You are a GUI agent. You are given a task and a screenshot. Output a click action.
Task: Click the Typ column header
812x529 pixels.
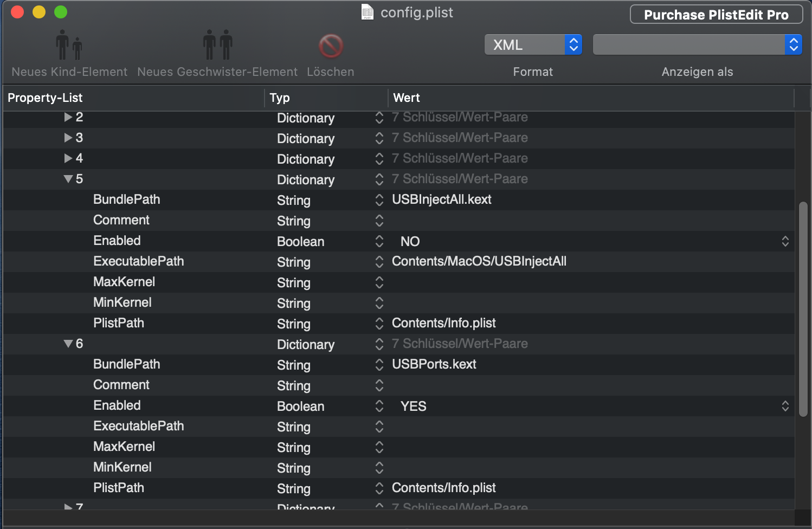(325, 98)
